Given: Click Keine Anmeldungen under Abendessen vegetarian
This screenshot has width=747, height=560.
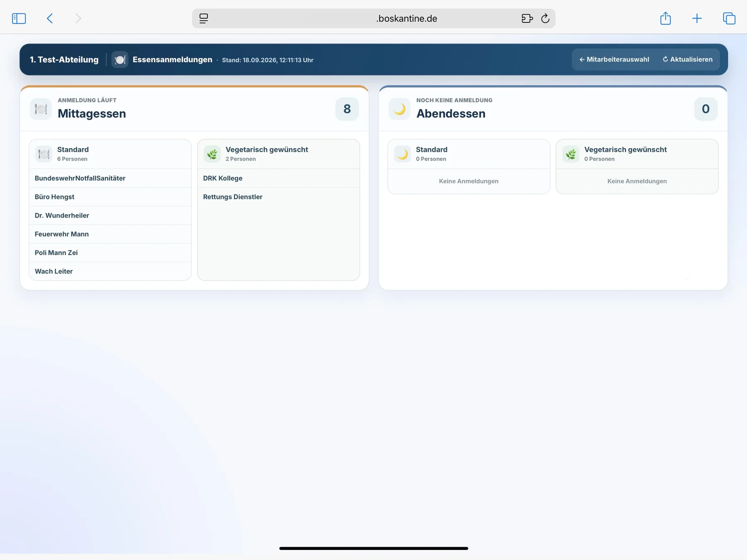Looking at the screenshot, I should [x=637, y=181].
